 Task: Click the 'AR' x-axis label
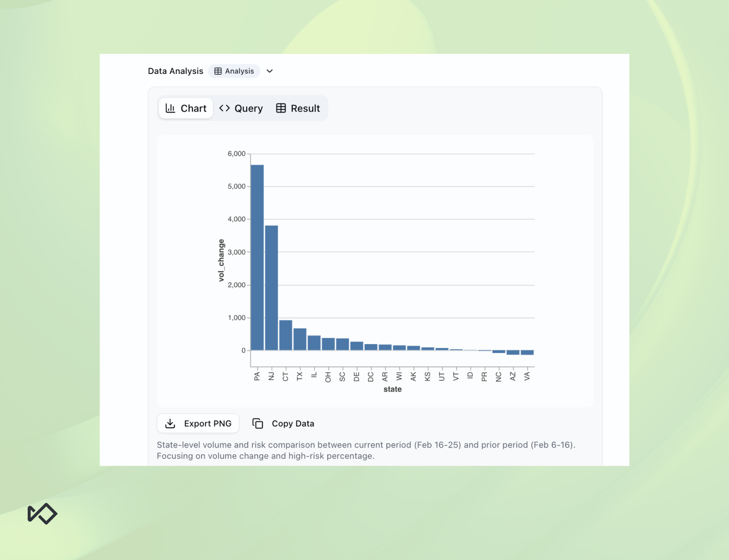pyautogui.click(x=385, y=377)
